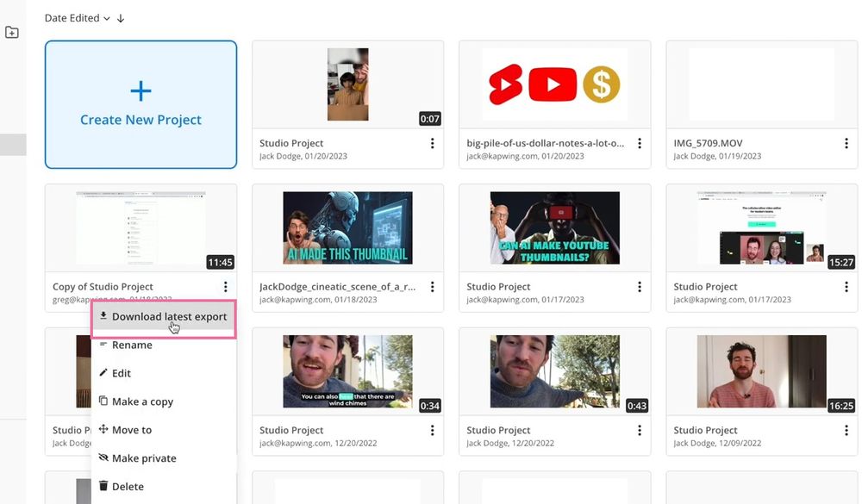Viewport: 862px width, 504px height.
Task: Click the trash icon beside Delete
Action: [103, 486]
